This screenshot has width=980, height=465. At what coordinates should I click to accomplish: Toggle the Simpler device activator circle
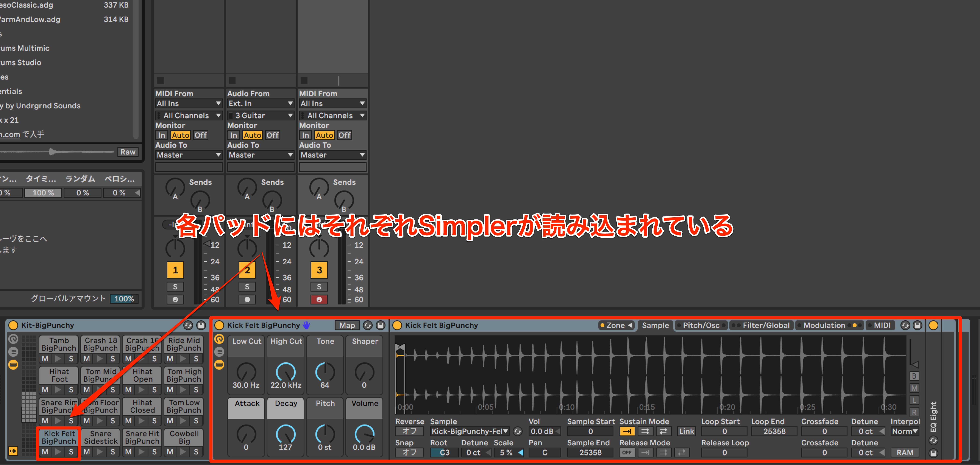(397, 325)
